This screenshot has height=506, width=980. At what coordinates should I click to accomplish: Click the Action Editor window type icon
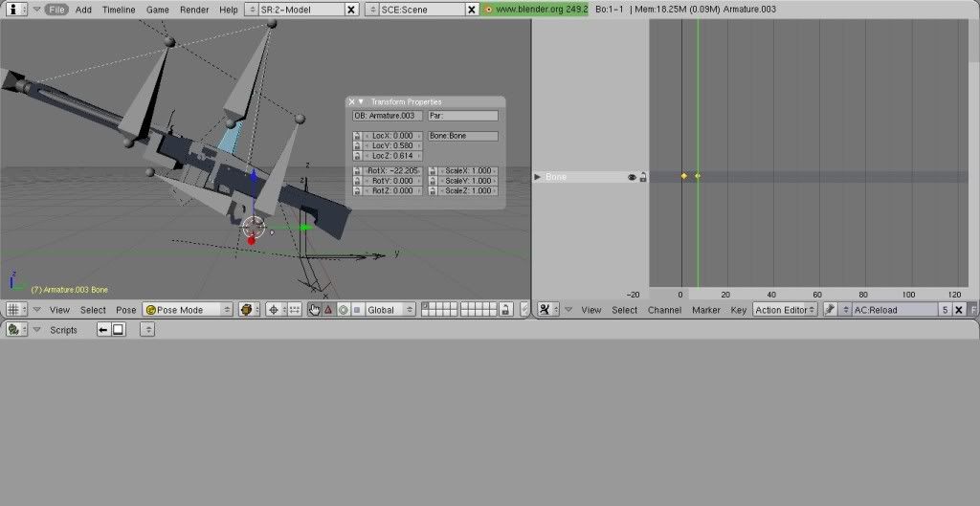(x=546, y=310)
